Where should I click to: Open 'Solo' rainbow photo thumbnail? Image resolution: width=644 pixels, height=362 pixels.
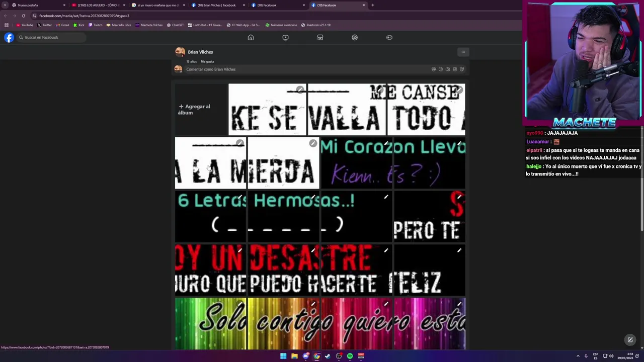210,323
